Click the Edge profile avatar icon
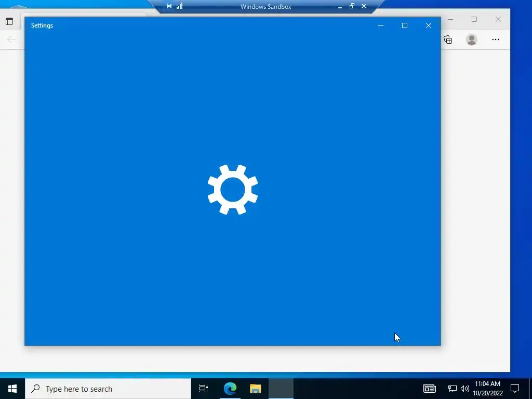 point(472,39)
